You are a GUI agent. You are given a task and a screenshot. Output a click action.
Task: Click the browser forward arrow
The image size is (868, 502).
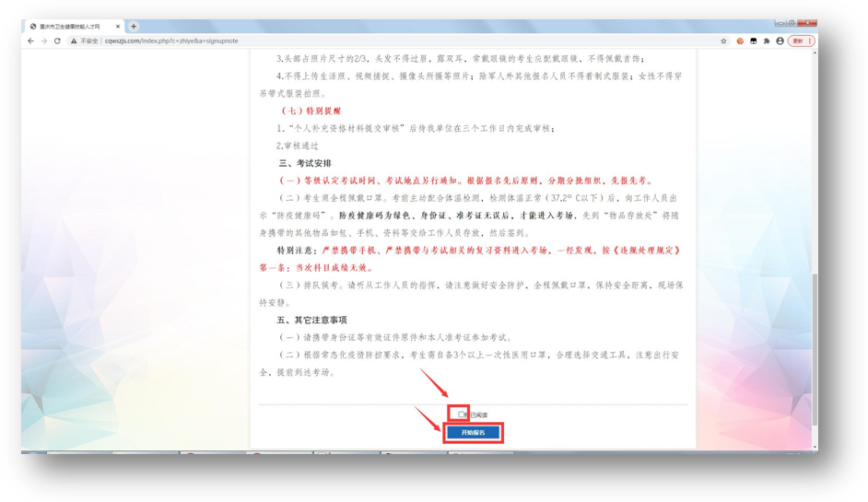43,41
